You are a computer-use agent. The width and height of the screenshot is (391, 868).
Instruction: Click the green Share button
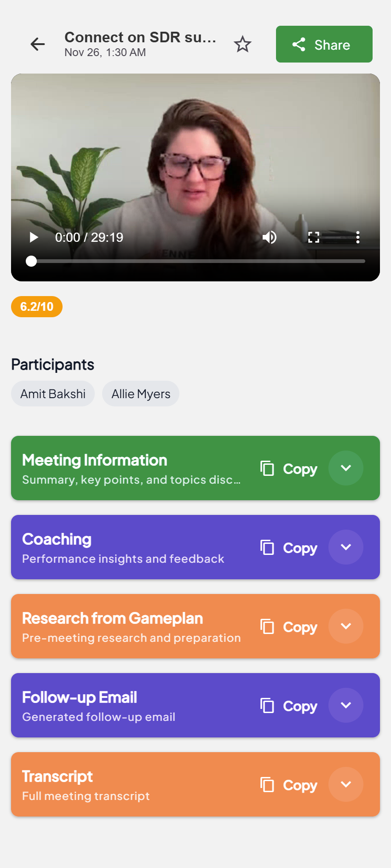click(x=324, y=44)
